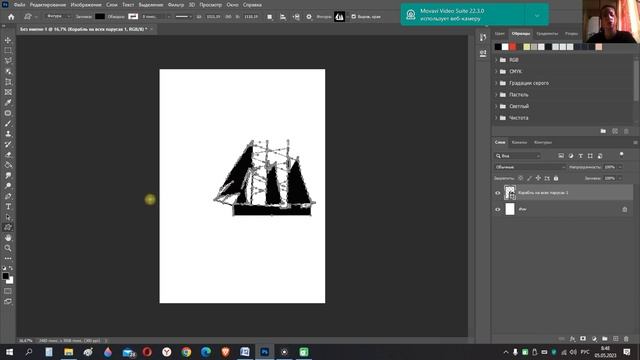640x360 pixels.
Task: Open the collapsed History panel icon
Action: coord(483,38)
